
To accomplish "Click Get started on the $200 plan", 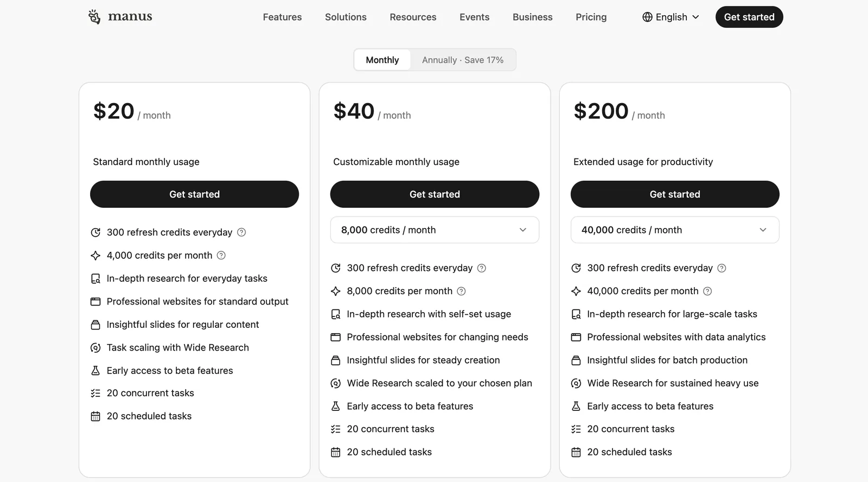I will (675, 194).
